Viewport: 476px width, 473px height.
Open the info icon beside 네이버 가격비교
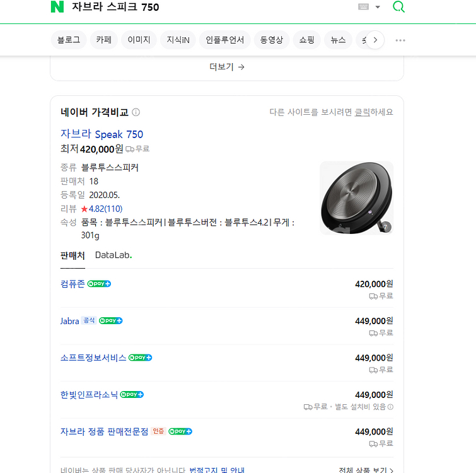click(136, 112)
